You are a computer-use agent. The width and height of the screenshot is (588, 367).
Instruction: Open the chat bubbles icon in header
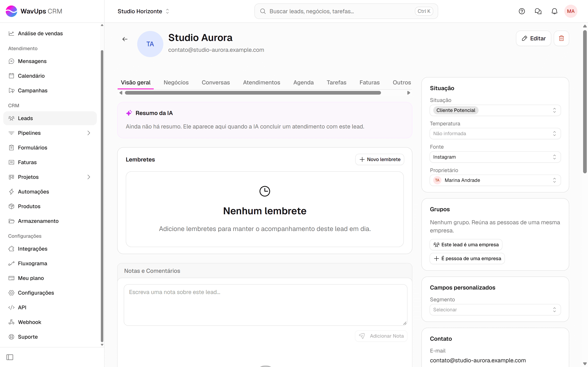click(x=538, y=11)
